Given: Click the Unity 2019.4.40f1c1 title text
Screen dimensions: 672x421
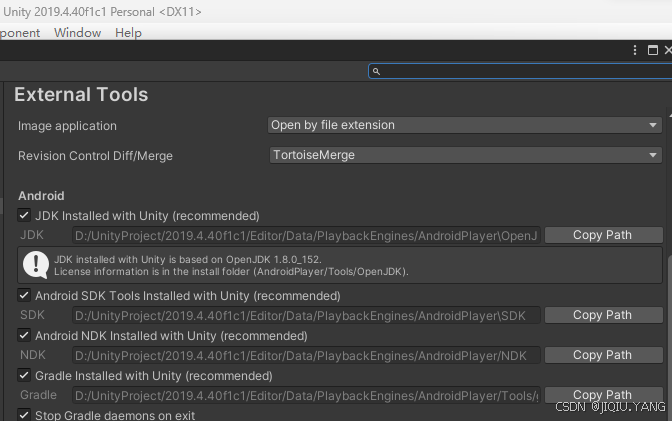Looking at the screenshot, I should click(x=102, y=12).
